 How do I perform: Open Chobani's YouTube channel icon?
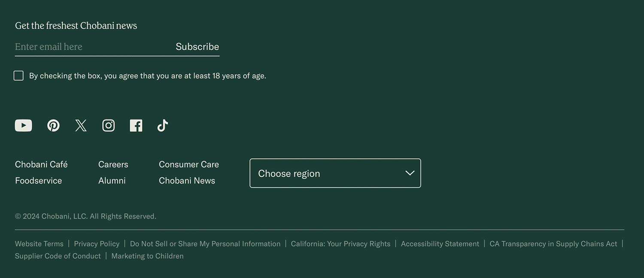(x=24, y=125)
